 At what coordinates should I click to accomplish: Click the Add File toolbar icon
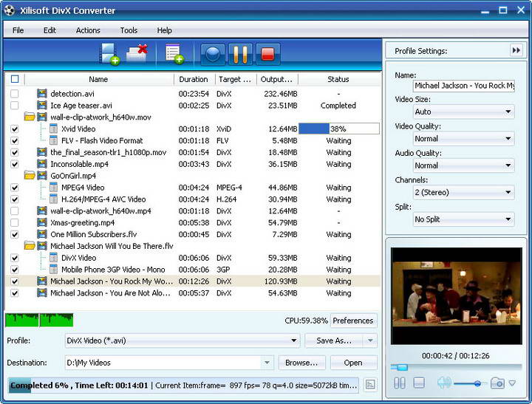point(109,55)
